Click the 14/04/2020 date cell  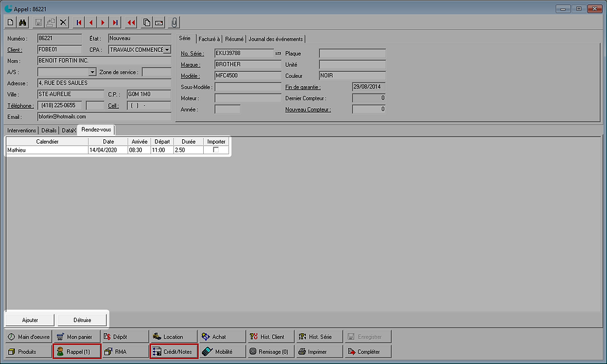pyautogui.click(x=108, y=150)
